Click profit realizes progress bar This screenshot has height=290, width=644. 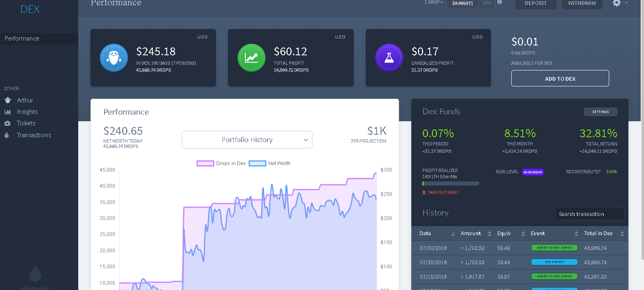[x=451, y=184]
